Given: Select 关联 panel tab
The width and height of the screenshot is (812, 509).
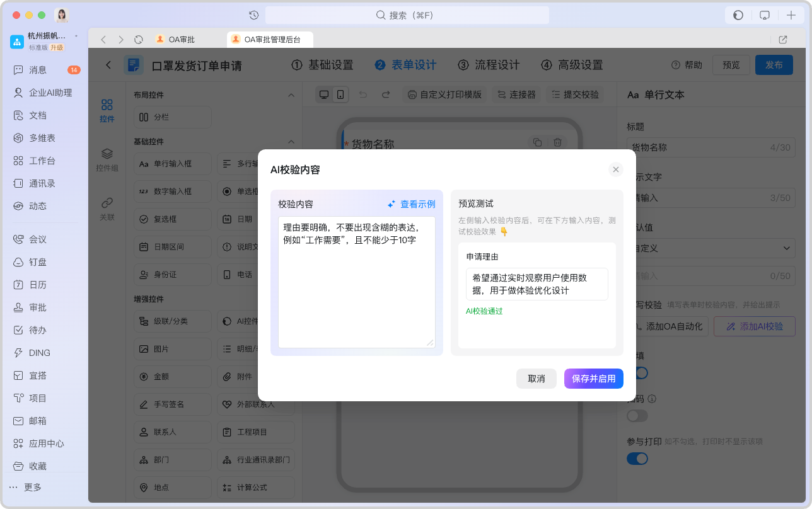Looking at the screenshot, I should tap(107, 209).
